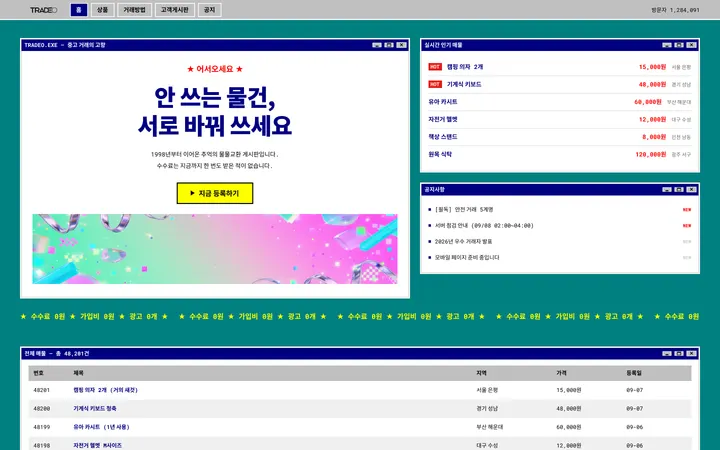This screenshot has height=450, width=720.
Task: Open the 거래방법 menu item
Action: pyautogui.click(x=135, y=10)
